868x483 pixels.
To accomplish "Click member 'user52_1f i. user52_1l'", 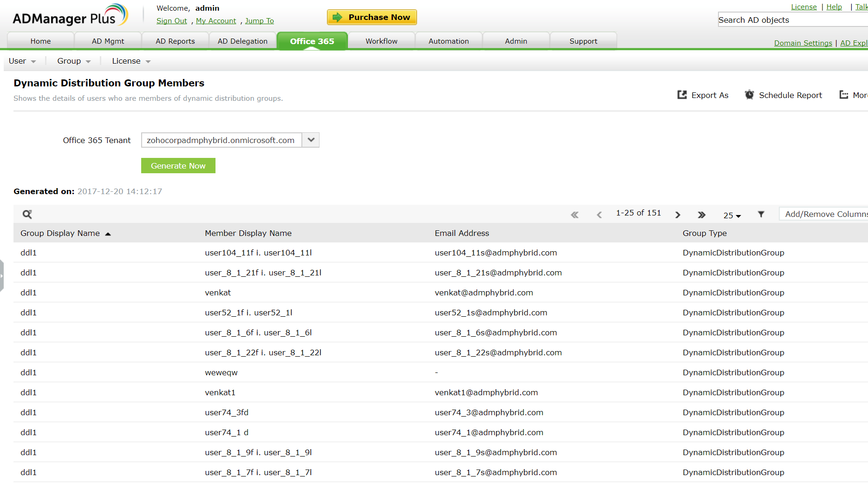I will [x=248, y=313].
